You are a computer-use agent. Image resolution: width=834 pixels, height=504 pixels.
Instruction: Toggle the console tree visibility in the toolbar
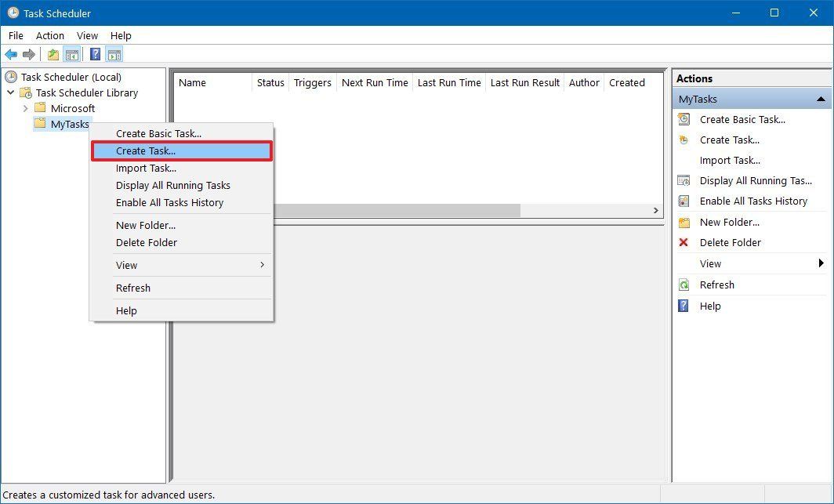click(x=71, y=53)
